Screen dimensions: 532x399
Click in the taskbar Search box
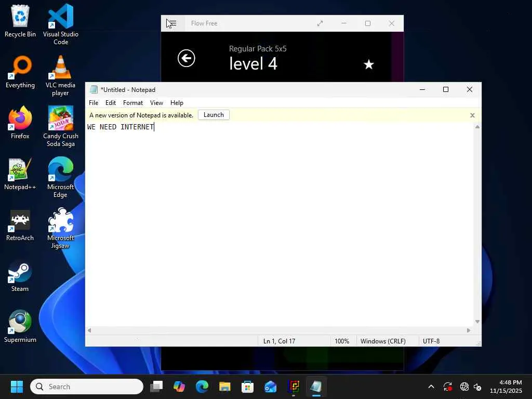pyautogui.click(x=87, y=387)
